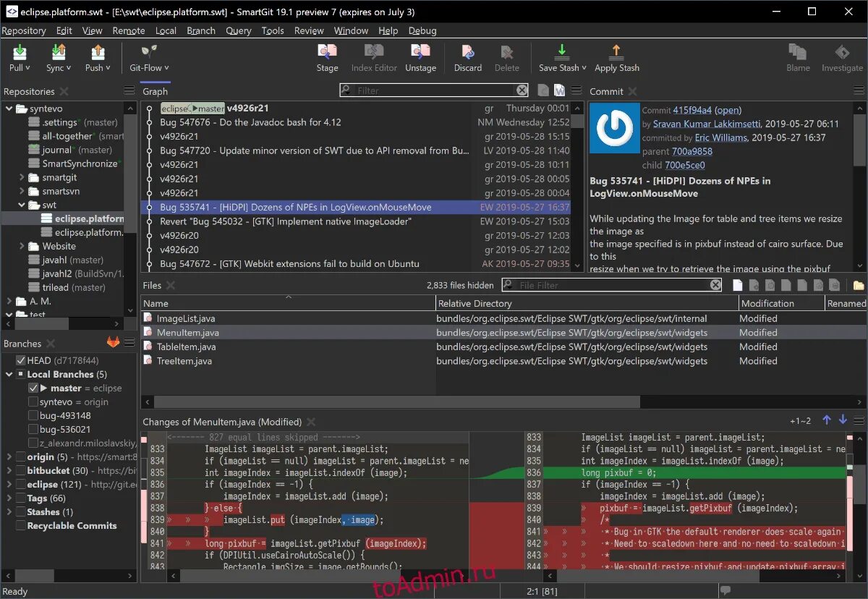This screenshot has width=868, height=599.
Task: Click the white file icon next to File Filter
Action: click(738, 285)
